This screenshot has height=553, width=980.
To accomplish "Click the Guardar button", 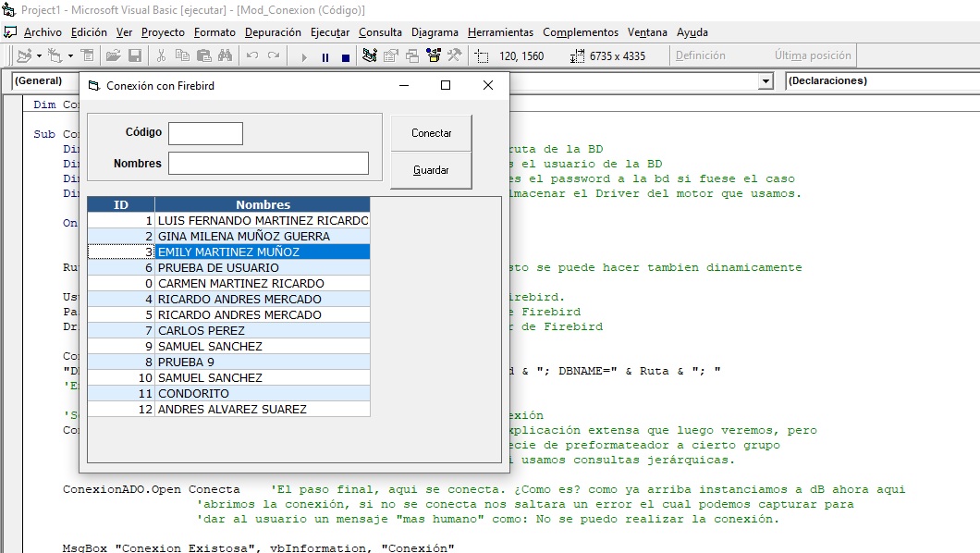I will 431,170.
